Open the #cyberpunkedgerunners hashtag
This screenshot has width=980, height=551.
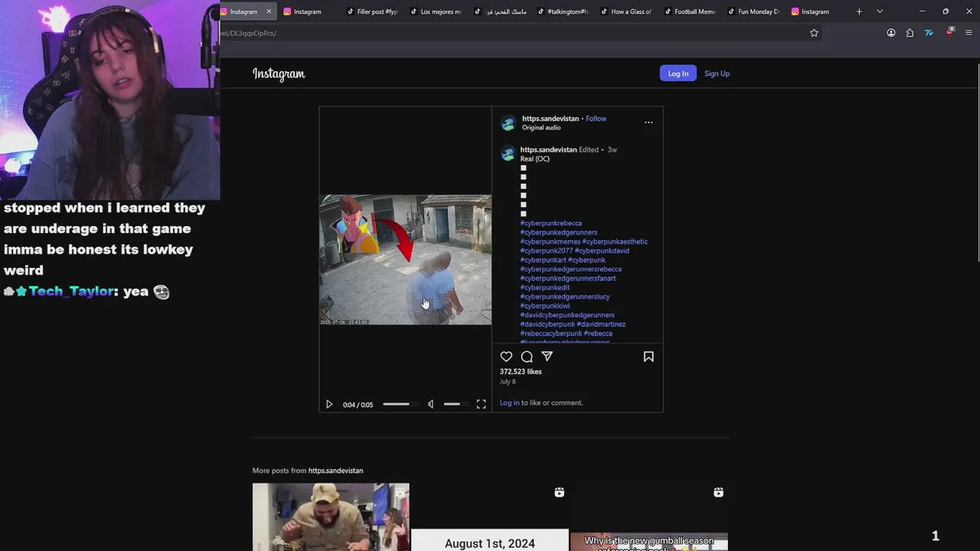[x=559, y=233]
